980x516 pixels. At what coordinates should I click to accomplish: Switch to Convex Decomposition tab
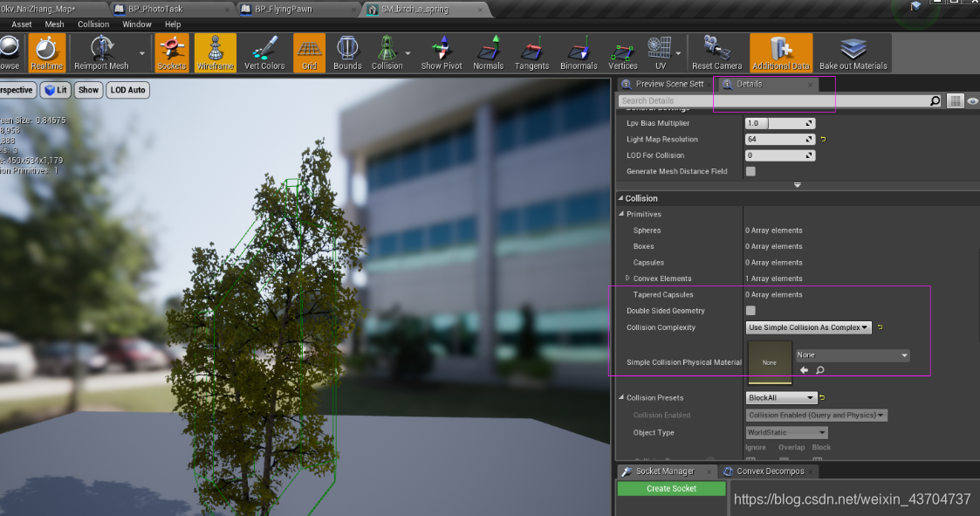tap(770, 471)
